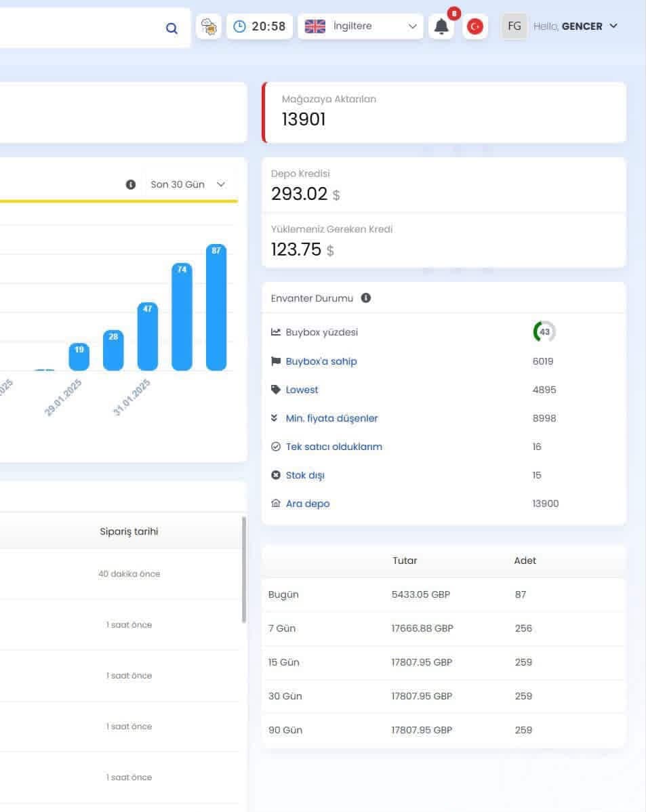Open the notification bell
Image resolution: width=646 pixels, height=812 pixels.
click(441, 26)
